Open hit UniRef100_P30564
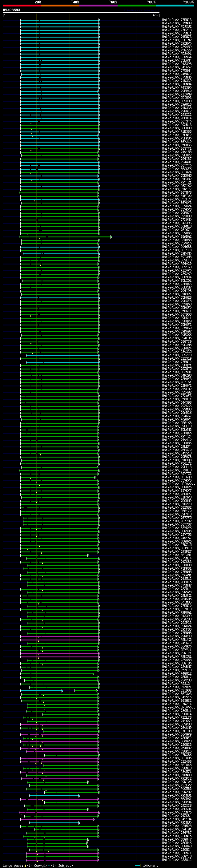The height and width of the screenshot is (868, 197). coord(177,57)
